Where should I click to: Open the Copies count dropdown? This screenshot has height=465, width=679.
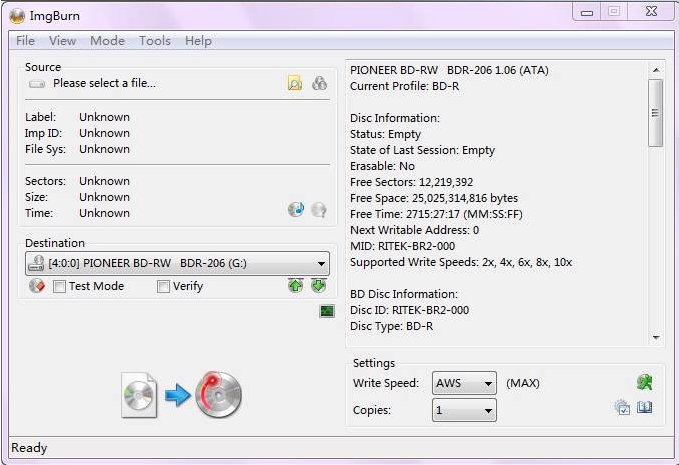[464, 410]
